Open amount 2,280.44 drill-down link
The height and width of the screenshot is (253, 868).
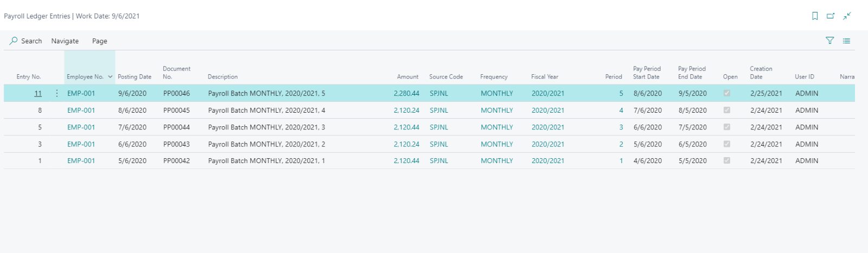tap(406, 93)
